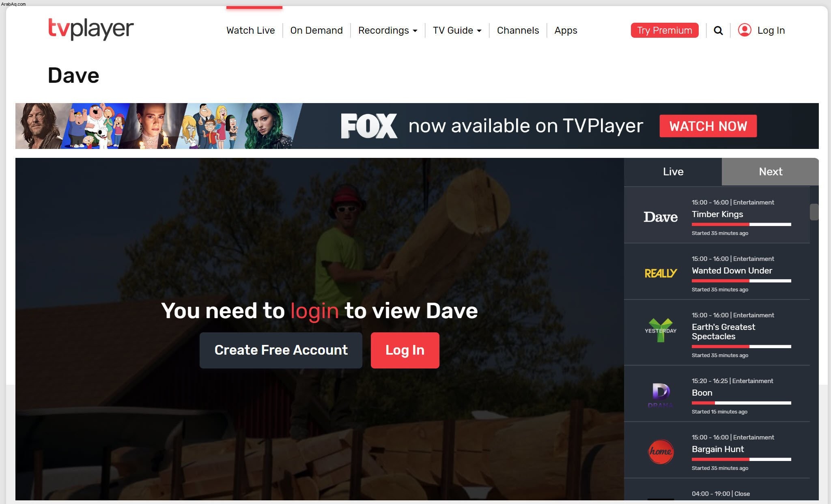831x504 pixels.
Task: Click the Dave page heading
Action: click(x=73, y=75)
